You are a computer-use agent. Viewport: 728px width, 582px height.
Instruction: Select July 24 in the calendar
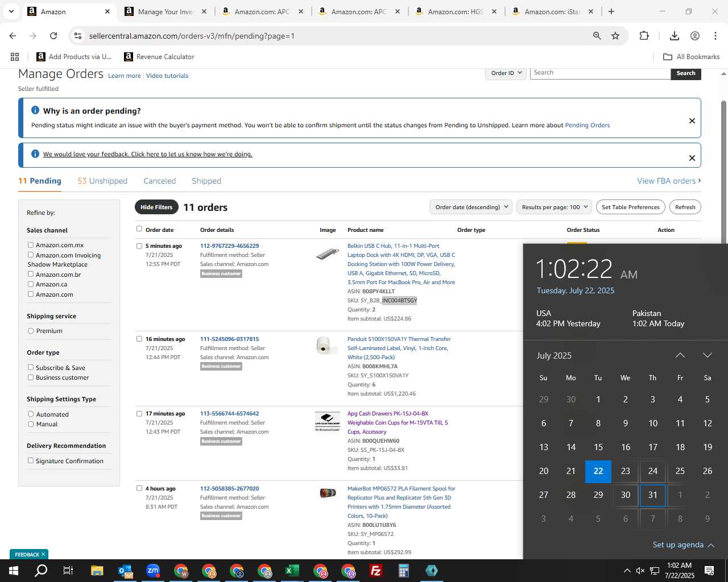click(653, 471)
